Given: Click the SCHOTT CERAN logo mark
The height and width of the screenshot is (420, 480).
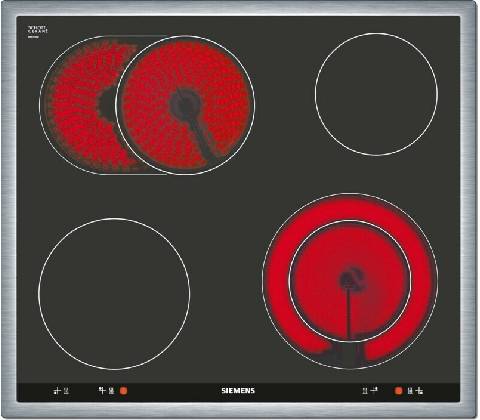Looking at the screenshot, I should point(37,31).
